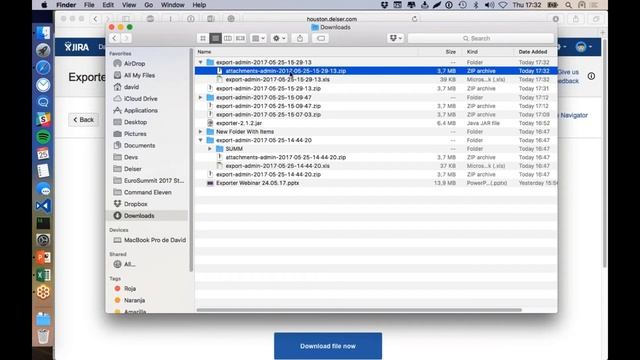Open the Go menu
Image resolution: width=640 pixels, height=360 pixels.
pos(149,5)
